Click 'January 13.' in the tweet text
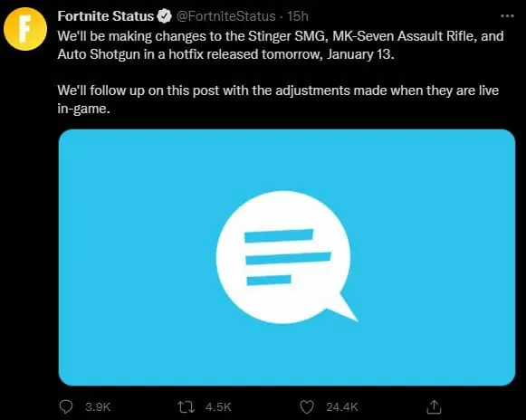 tap(360, 54)
